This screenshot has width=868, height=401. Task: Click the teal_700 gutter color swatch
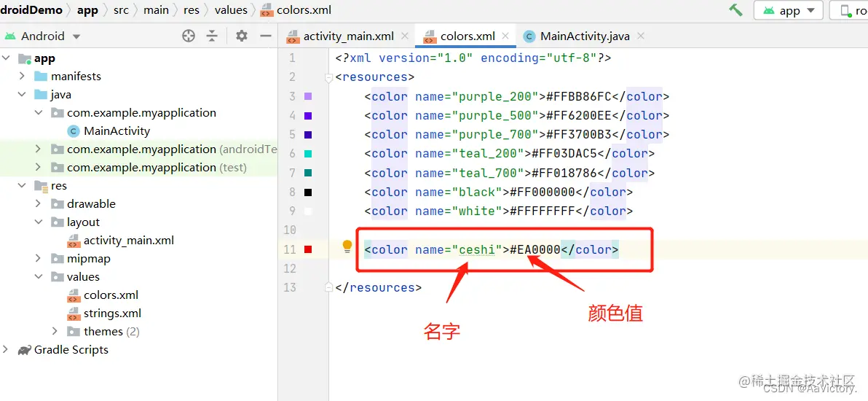308,173
